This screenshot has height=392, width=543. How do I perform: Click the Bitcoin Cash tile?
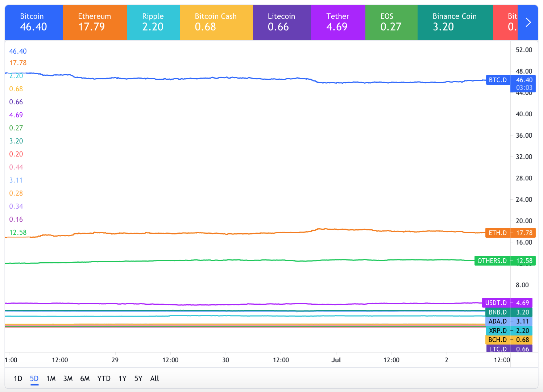coord(216,22)
